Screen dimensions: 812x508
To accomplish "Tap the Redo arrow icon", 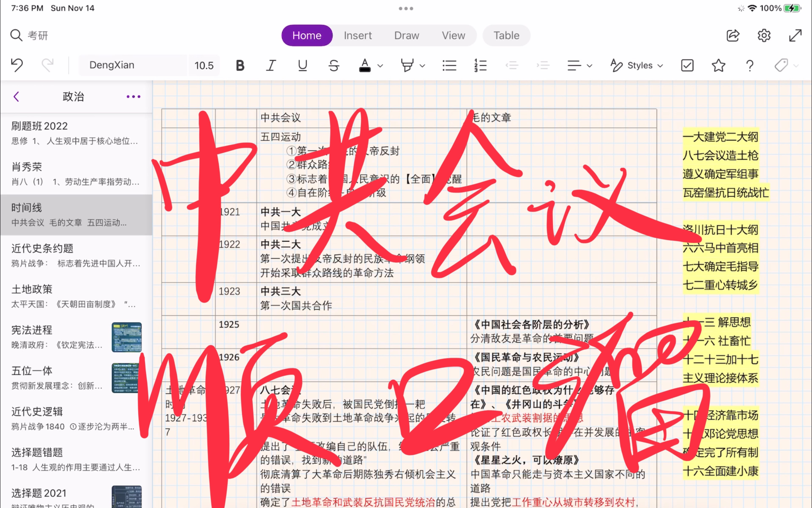I will click(47, 65).
